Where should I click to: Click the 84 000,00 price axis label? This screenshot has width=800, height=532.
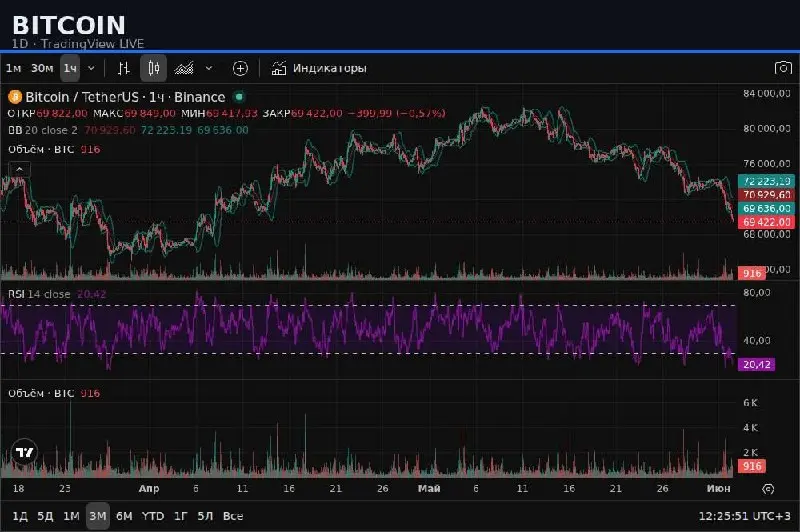(766, 93)
